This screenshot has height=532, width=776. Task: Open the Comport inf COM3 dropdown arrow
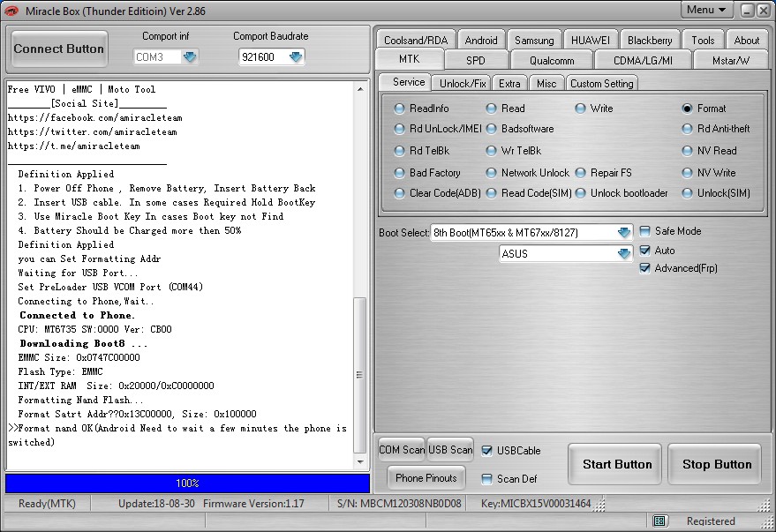(190, 56)
